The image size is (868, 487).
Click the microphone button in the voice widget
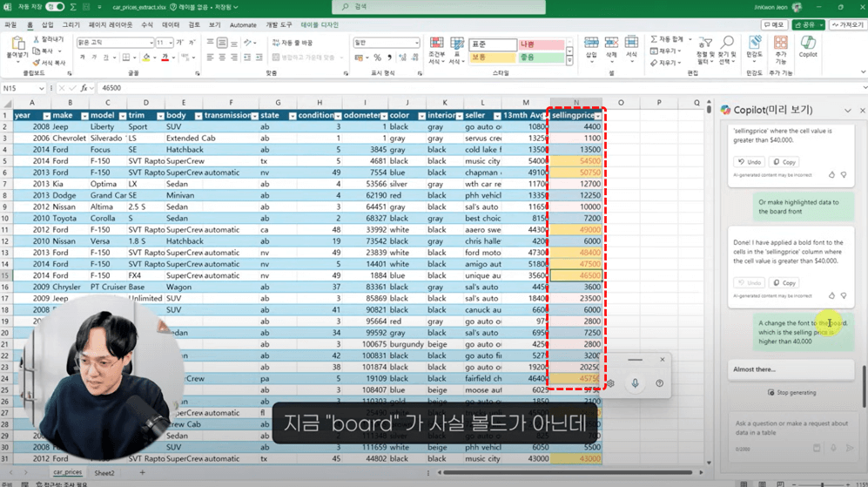[635, 383]
